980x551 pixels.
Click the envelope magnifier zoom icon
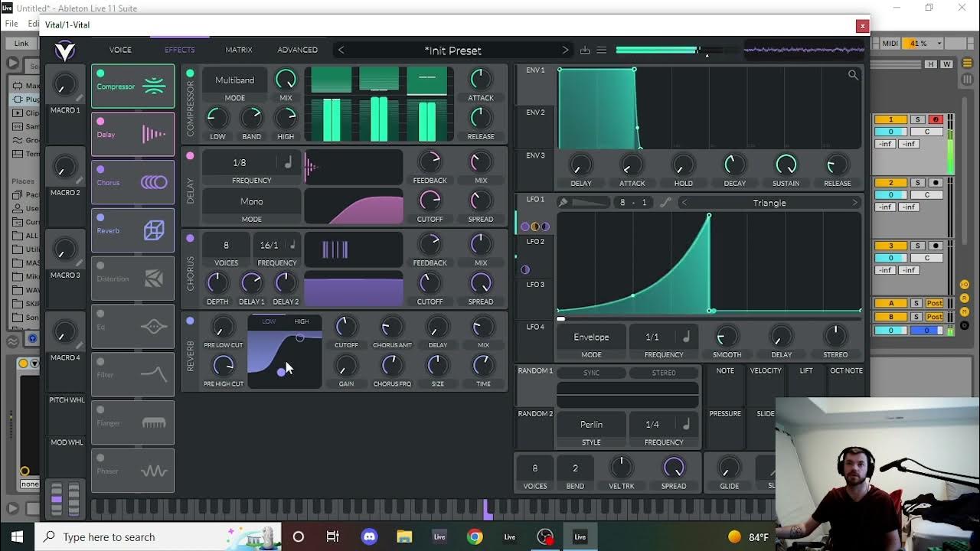click(x=853, y=75)
